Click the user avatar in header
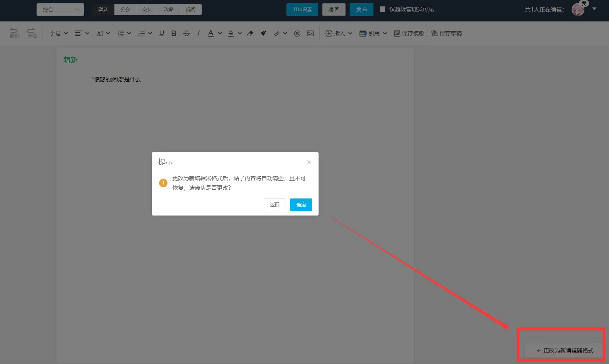The width and height of the screenshot is (609, 364). click(578, 10)
